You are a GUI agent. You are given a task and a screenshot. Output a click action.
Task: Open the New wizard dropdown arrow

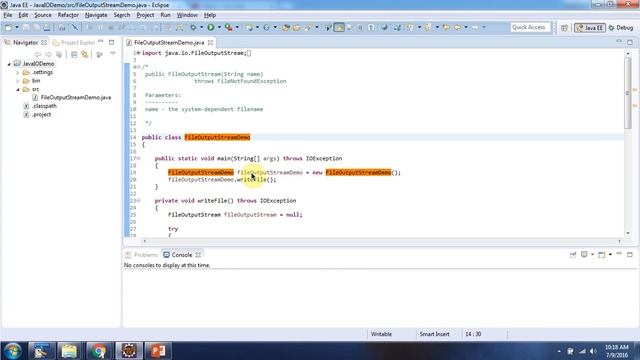pyautogui.click(x=17, y=27)
